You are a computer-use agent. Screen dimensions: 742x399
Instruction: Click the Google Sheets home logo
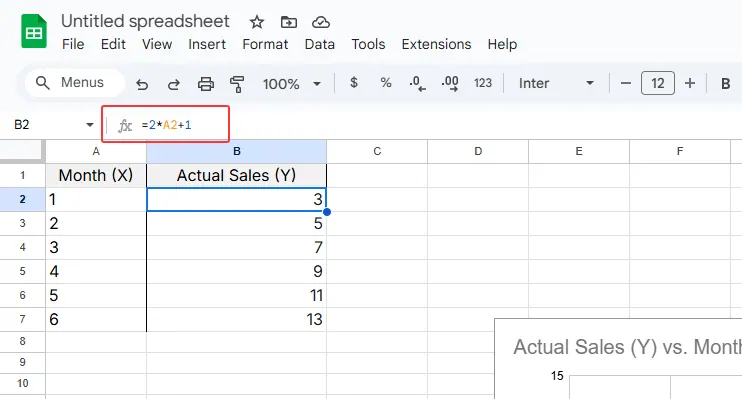pos(34,31)
